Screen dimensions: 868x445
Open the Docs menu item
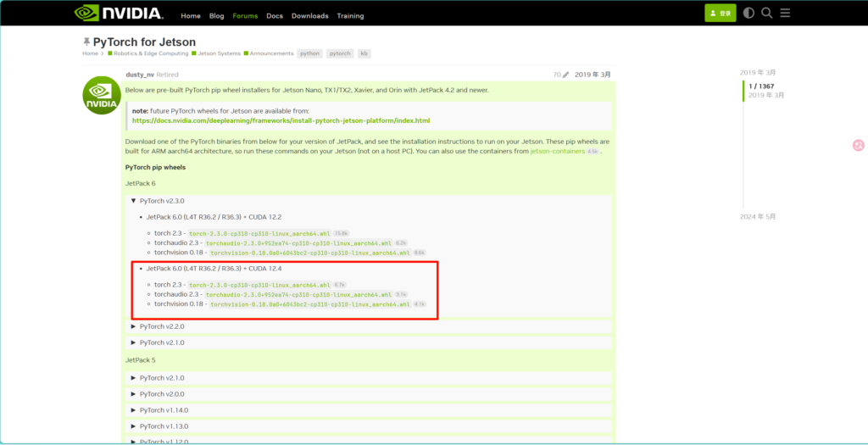point(275,15)
